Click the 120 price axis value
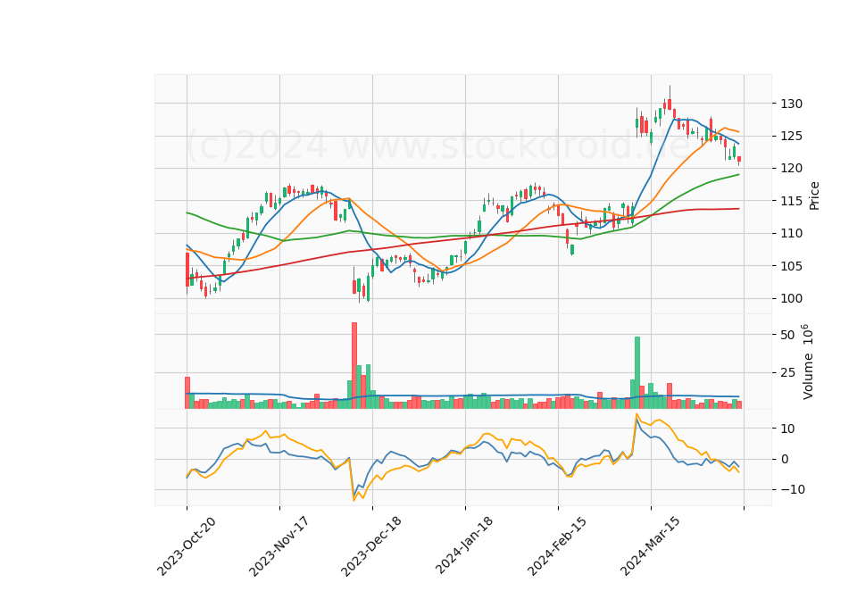857x616 pixels. point(792,169)
